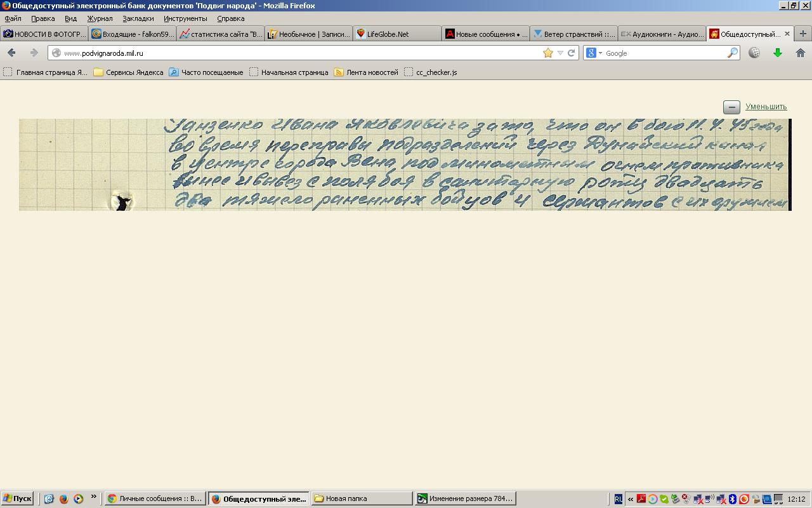Switch to the LifeGlobe.Net tab
This screenshot has width=812, height=508.
point(387,34)
